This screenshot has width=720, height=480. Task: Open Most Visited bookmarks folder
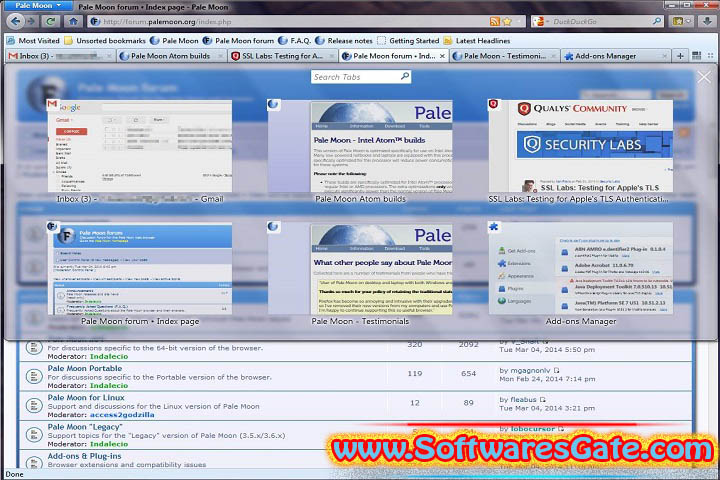pyautogui.click(x=34, y=40)
